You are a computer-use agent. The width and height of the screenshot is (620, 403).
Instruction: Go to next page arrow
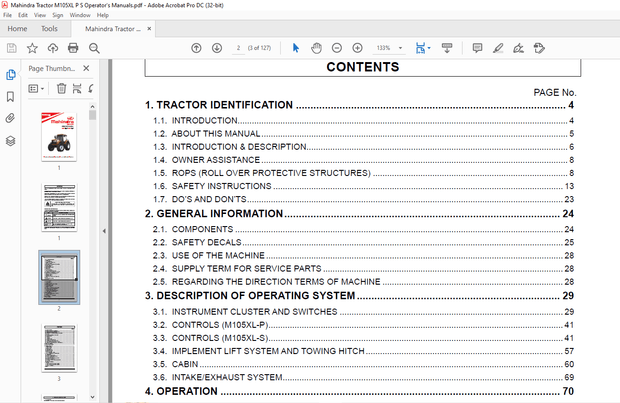(217, 48)
